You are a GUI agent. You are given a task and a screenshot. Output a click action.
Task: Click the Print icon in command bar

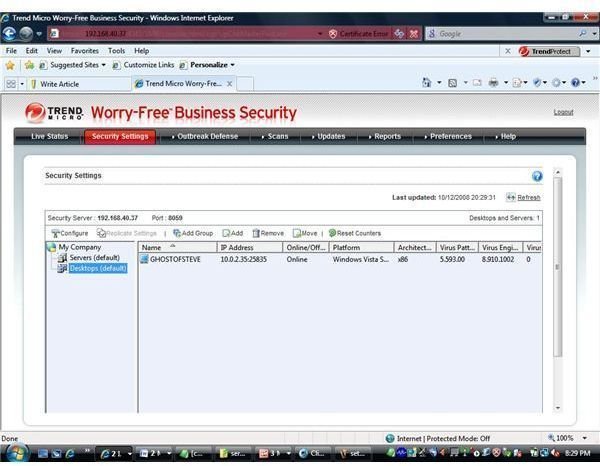pos(493,82)
